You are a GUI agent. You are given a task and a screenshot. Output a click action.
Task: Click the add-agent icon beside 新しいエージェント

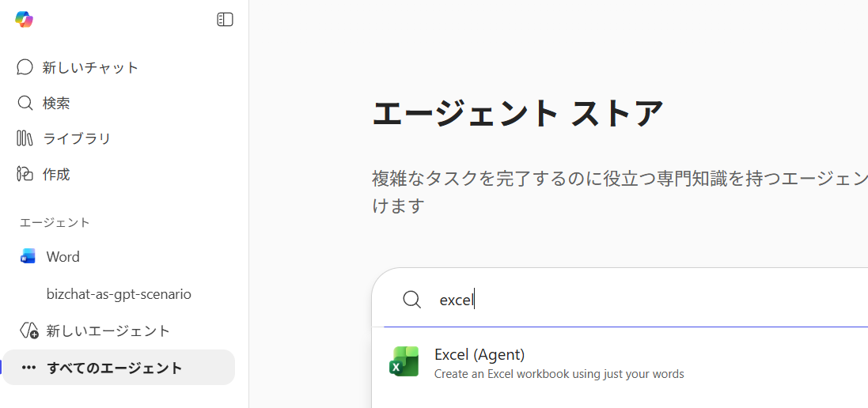click(28, 331)
